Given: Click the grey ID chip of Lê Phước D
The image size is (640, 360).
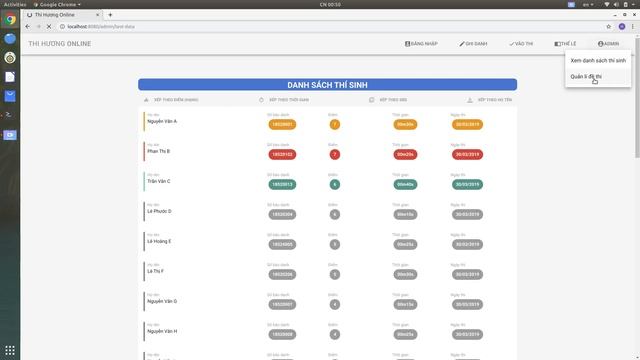Looking at the screenshot, I should tap(282, 214).
